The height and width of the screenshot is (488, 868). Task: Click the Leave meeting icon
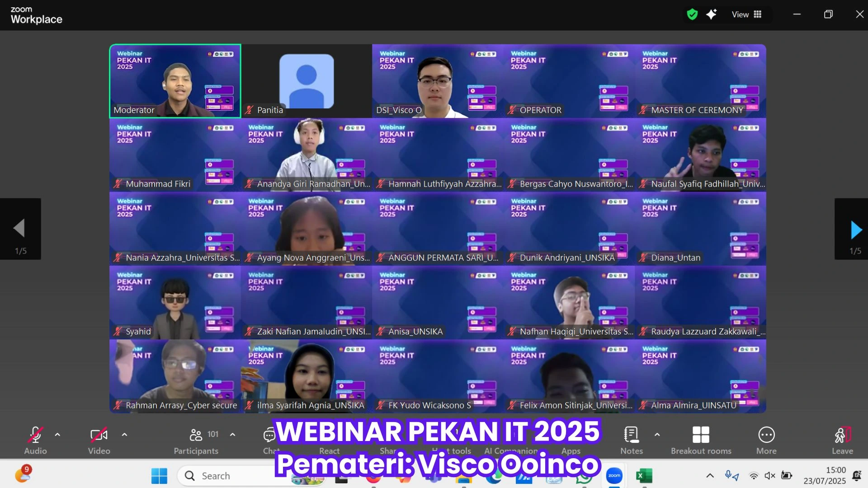pos(842,435)
